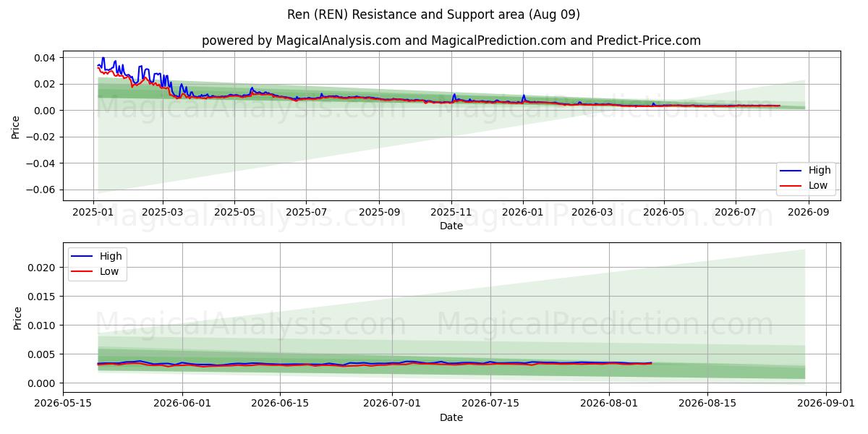
Task: Click the '2025-01' tick label on the top chart
Action: click(x=93, y=213)
